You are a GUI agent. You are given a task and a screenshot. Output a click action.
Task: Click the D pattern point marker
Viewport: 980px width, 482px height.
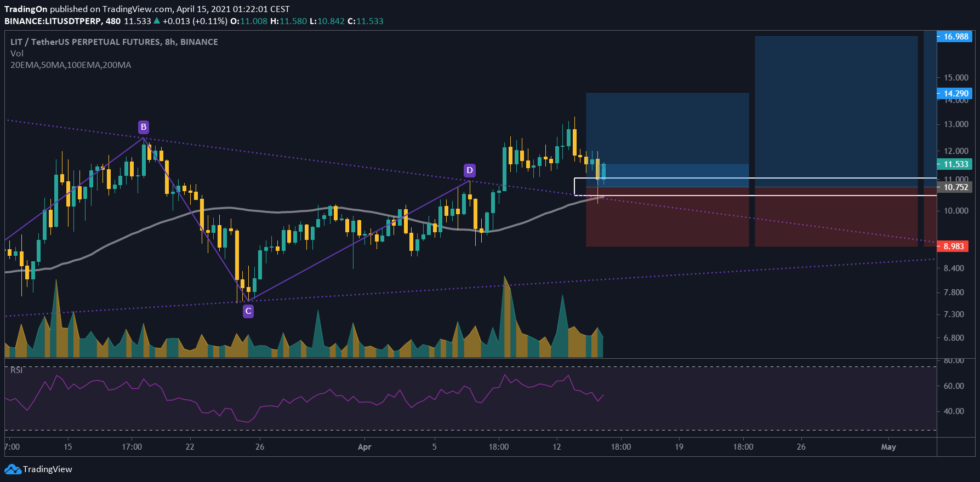tap(470, 170)
